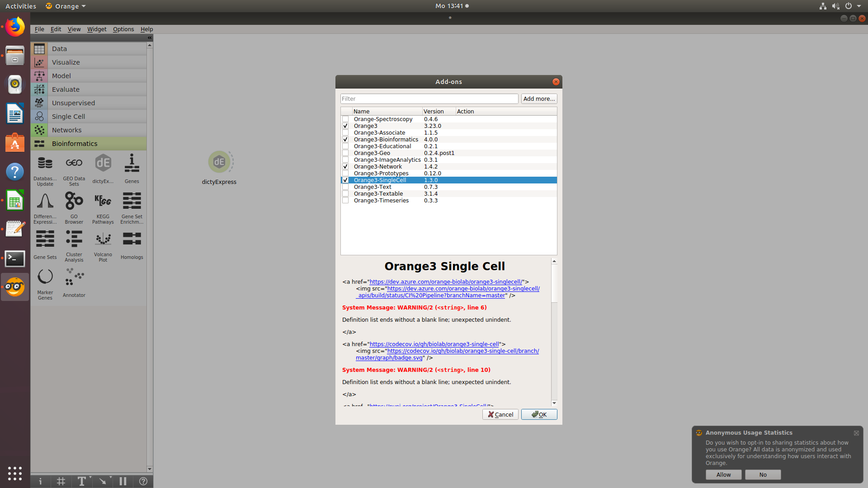Open the Options menu
The height and width of the screenshot is (488, 868).
coord(123,29)
